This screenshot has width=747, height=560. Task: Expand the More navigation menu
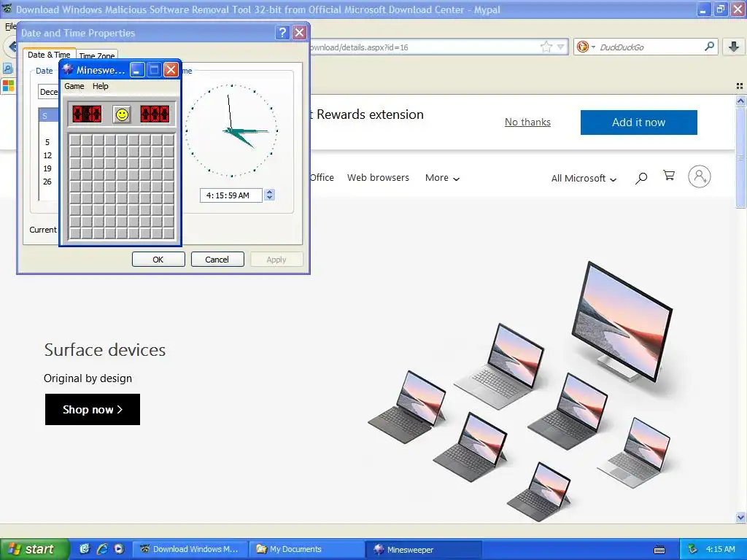click(x=442, y=178)
